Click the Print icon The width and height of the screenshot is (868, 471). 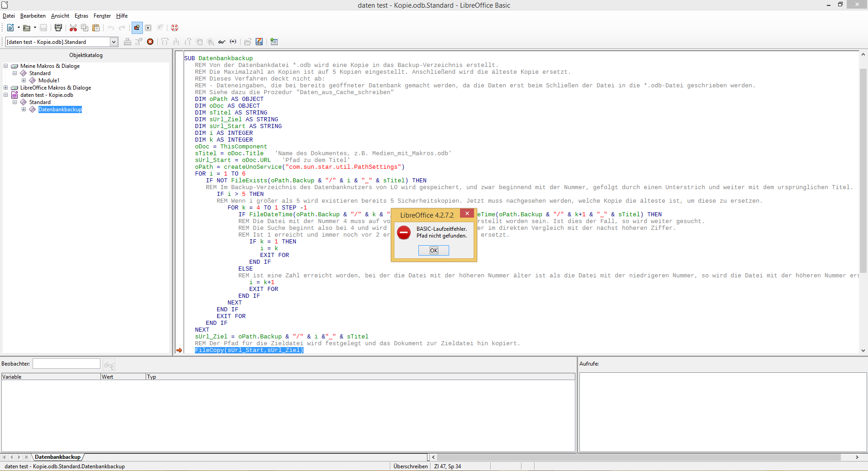(x=58, y=28)
